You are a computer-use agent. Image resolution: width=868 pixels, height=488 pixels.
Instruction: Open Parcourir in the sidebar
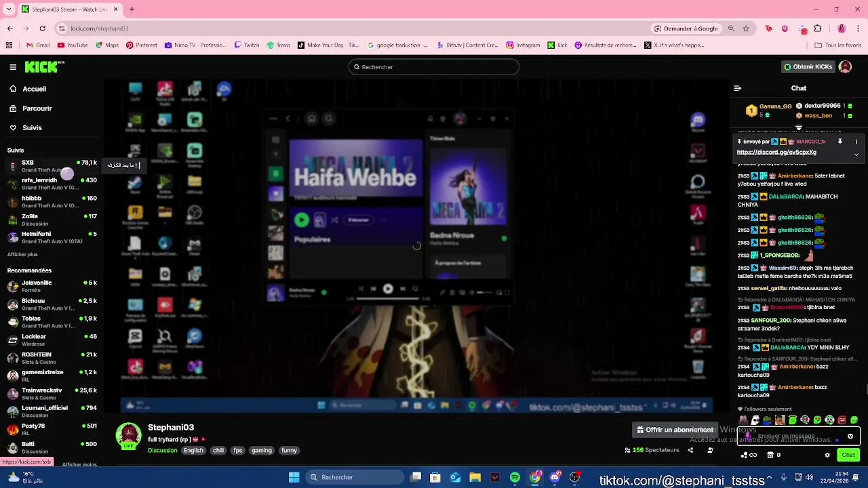[31, 108]
